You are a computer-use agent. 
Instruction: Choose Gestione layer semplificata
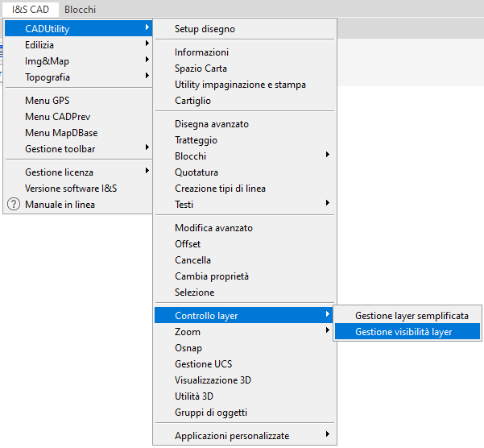[x=407, y=316]
